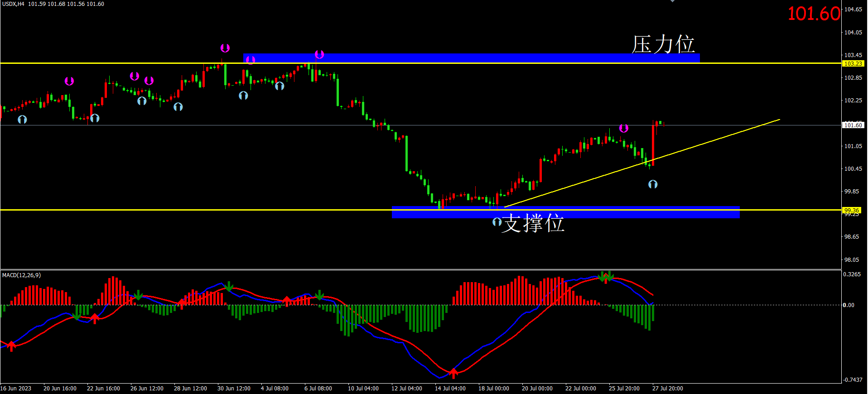
Task: Click the USDX,H4 symbol title
Action: click(x=13, y=4)
